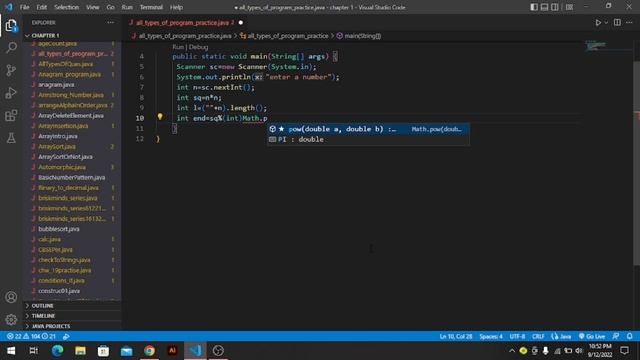Viewport: 640px width, 360px height.
Task: Open the Testing flask icon view
Action: [11, 138]
